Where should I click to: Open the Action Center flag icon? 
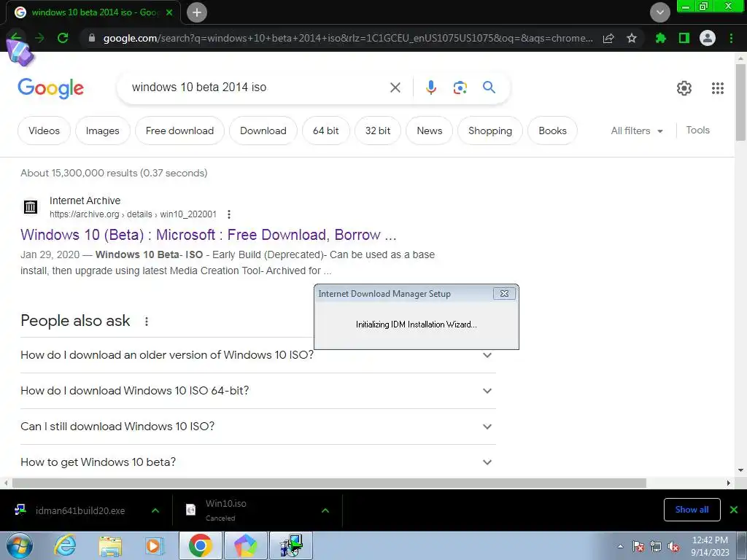[x=638, y=547]
